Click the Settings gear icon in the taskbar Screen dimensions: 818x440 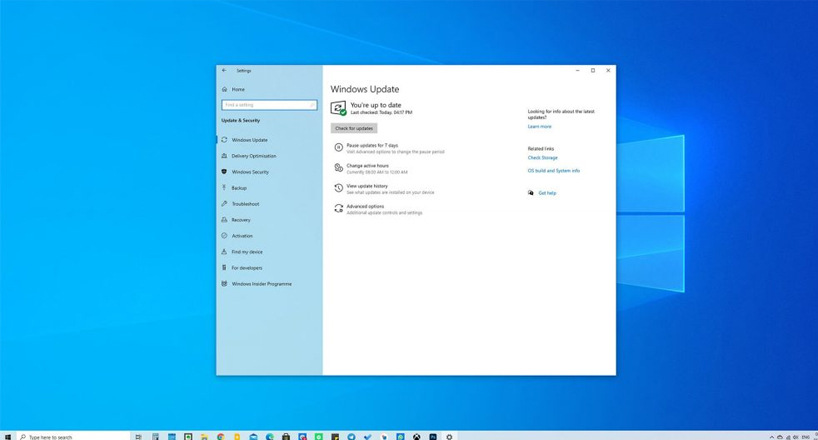coord(449,436)
